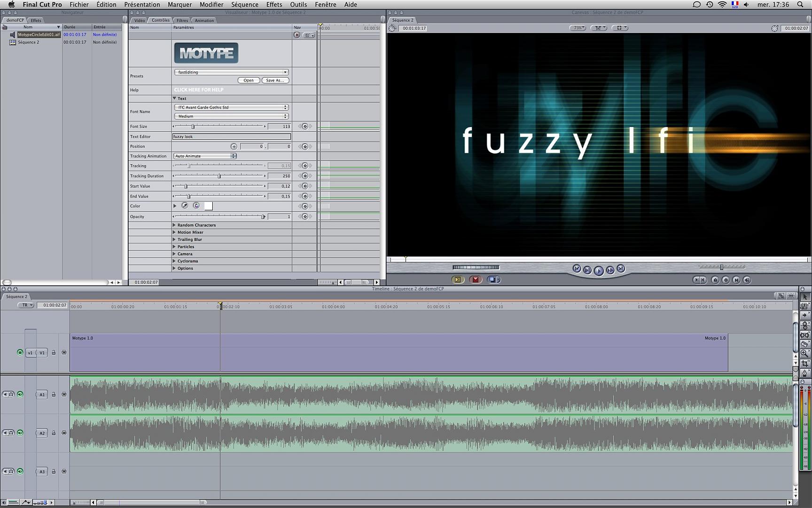Click the yellow Insert edit button

pos(458,279)
